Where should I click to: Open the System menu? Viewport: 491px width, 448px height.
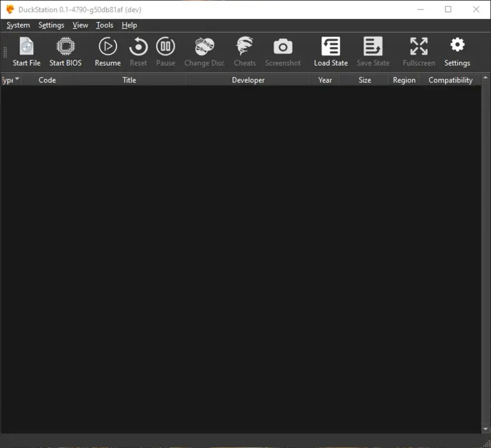tap(18, 25)
